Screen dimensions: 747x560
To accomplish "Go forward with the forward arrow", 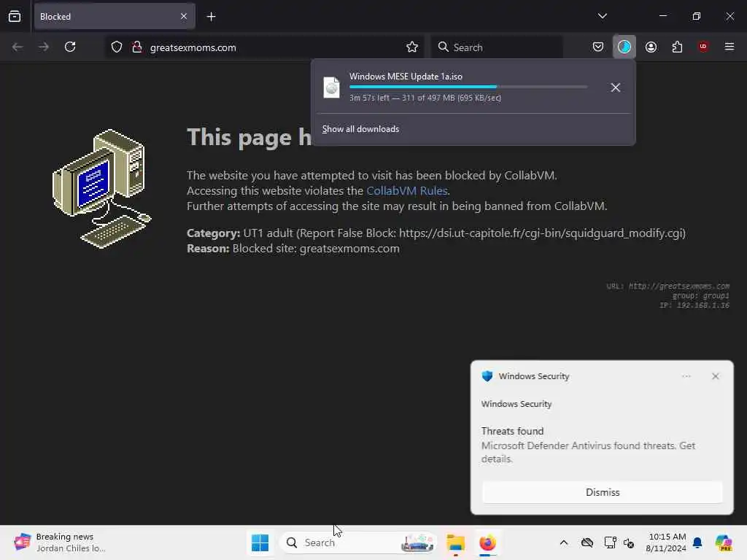I will click(44, 47).
